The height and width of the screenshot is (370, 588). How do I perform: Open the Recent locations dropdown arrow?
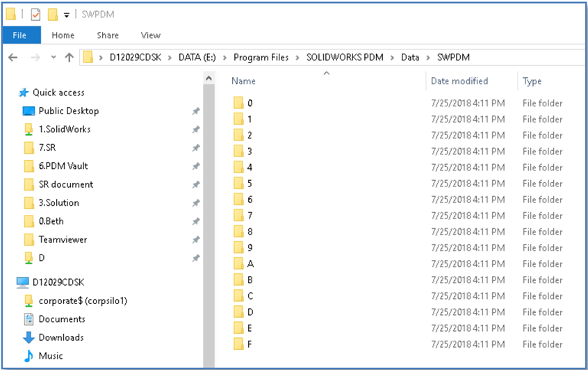tap(53, 58)
